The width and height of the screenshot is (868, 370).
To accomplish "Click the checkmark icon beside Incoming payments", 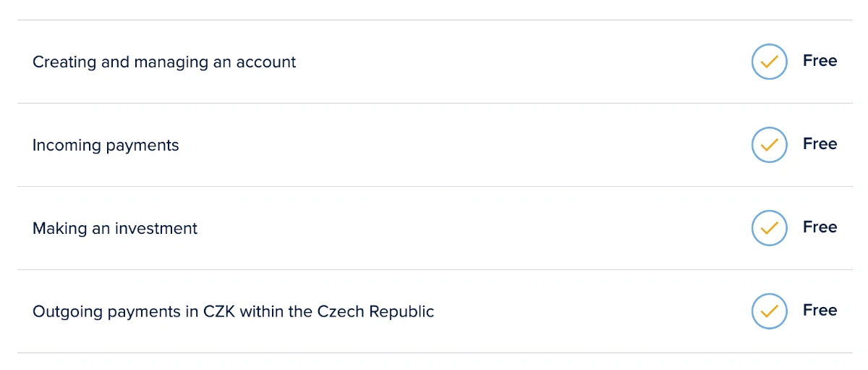I will tap(769, 145).
